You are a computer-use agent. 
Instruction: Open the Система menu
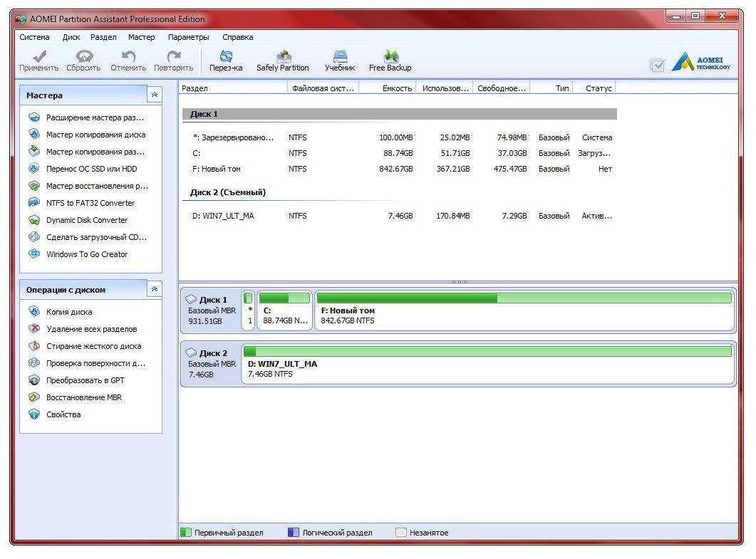coord(34,37)
